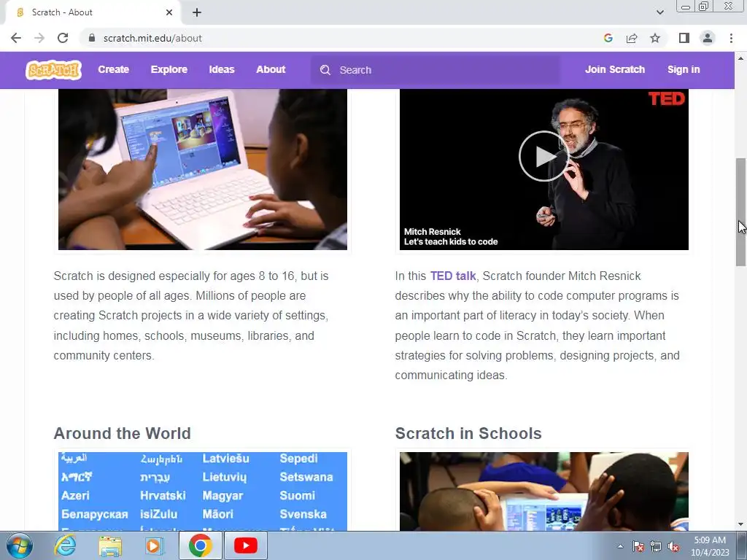Click the Around the World heading
This screenshot has height=560, width=747.
click(122, 433)
